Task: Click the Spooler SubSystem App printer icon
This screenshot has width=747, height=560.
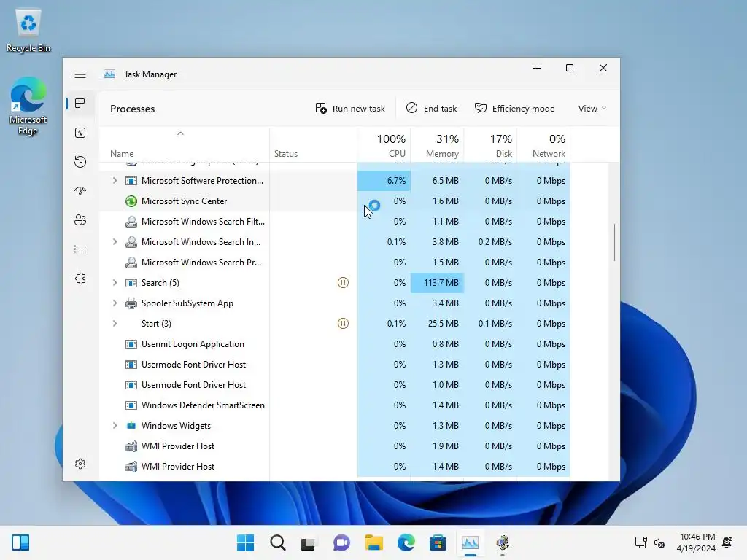Action: click(x=131, y=303)
